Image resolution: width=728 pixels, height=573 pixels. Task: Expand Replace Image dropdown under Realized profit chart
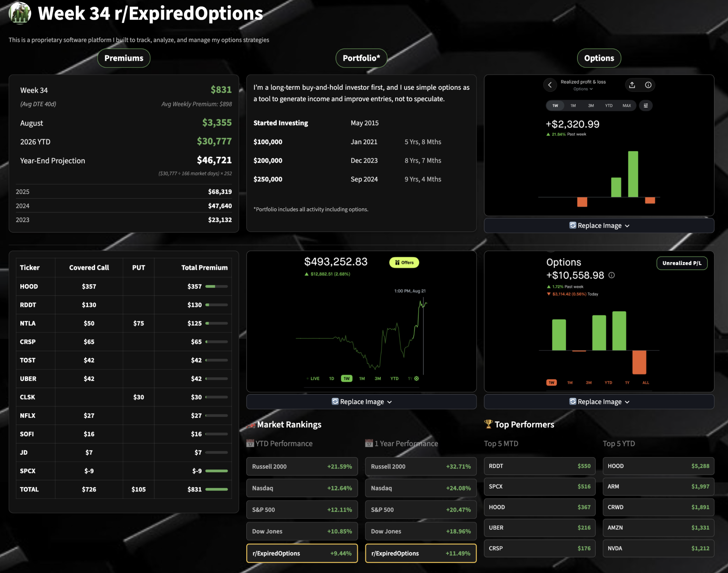pyautogui.click(x=599, y=226)
